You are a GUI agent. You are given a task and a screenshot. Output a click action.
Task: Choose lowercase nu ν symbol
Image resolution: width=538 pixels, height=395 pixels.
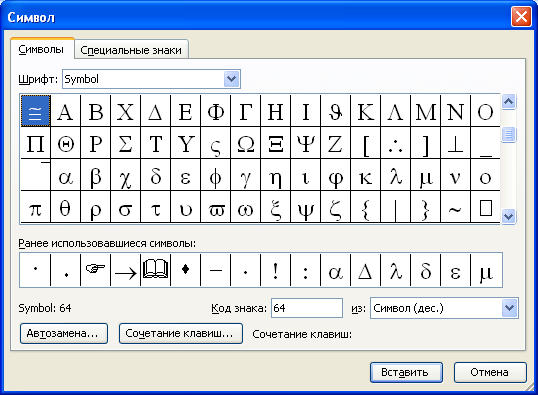(x=456, y=175)
